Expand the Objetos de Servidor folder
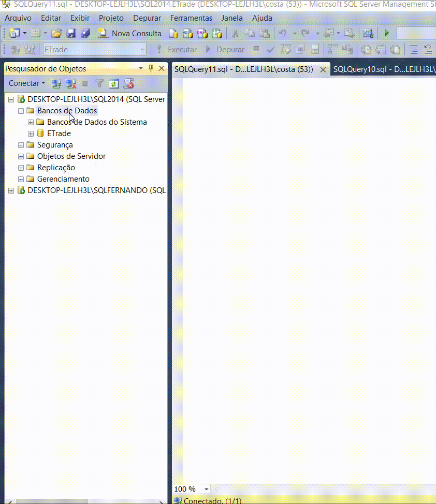Screen dimensions: 436x504 21,157
